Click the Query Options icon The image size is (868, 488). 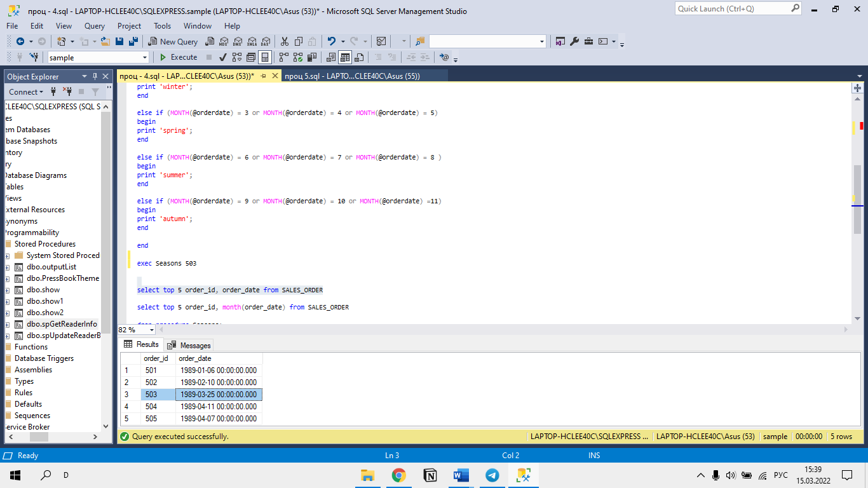(251, 57)
